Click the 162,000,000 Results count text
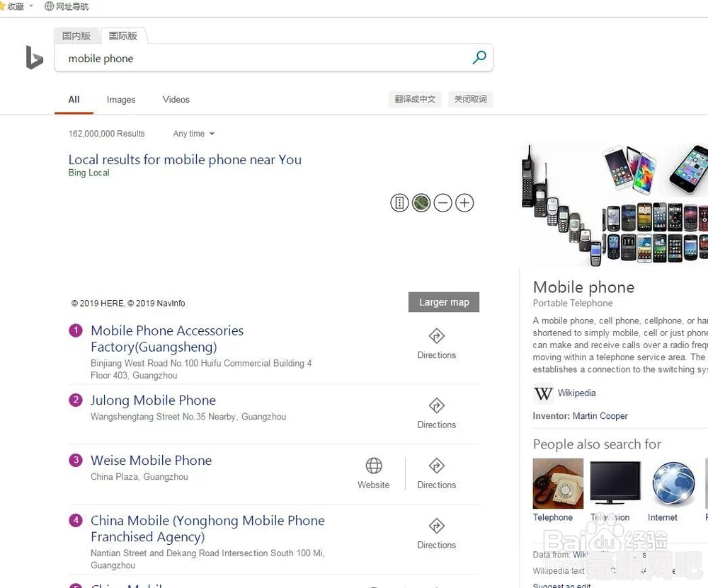This screenshot has width=708, height=588. [107, 134]
